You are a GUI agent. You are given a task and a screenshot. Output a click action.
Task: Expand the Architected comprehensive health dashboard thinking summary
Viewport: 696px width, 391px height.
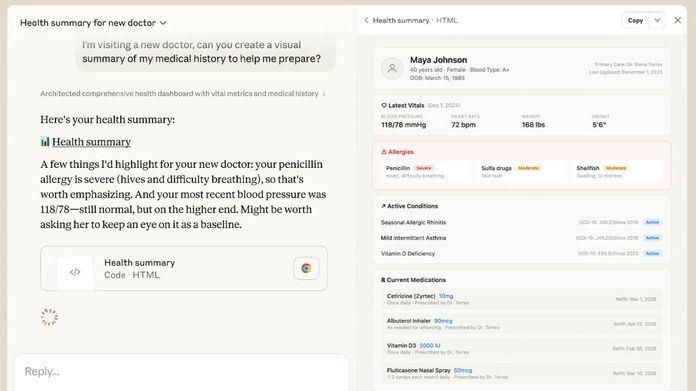183,94
